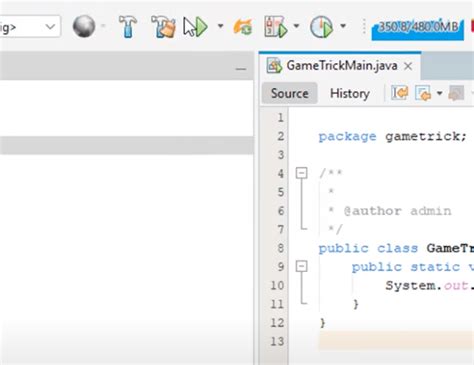The height and width of the screenshot is (365, 474).
Task: Switch to History view
Action: point(350,93)
